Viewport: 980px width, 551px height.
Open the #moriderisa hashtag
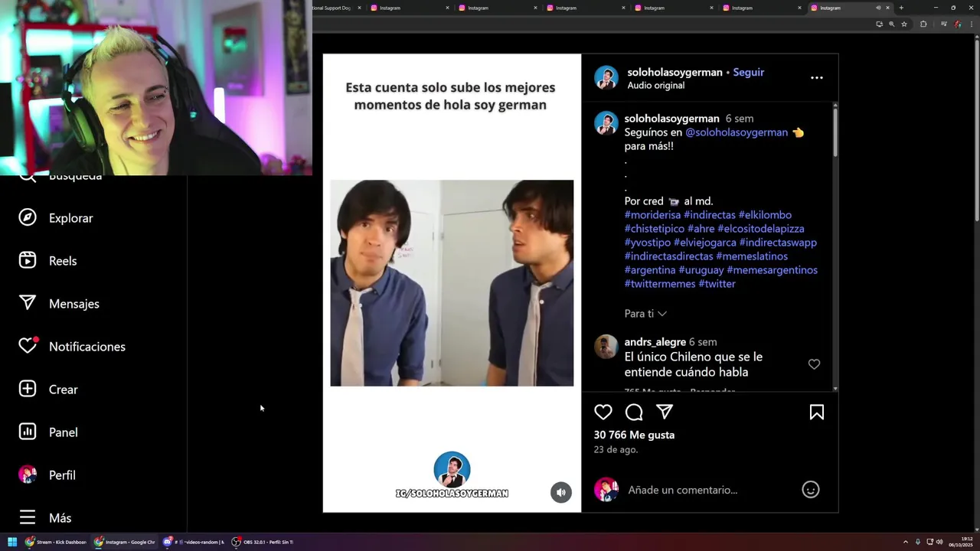point(652,215)
